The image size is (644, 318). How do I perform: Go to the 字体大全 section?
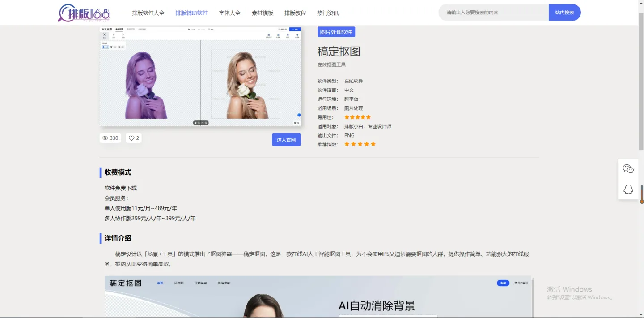pos(229,13)
